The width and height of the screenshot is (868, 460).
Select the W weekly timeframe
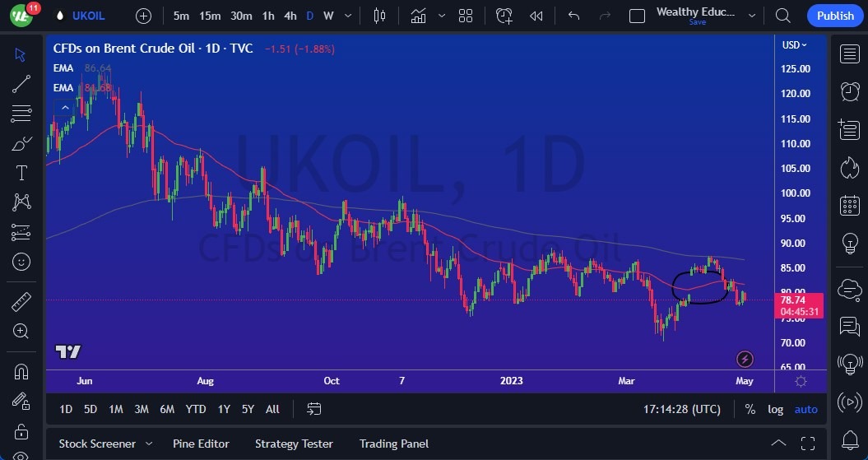[329, 16]
